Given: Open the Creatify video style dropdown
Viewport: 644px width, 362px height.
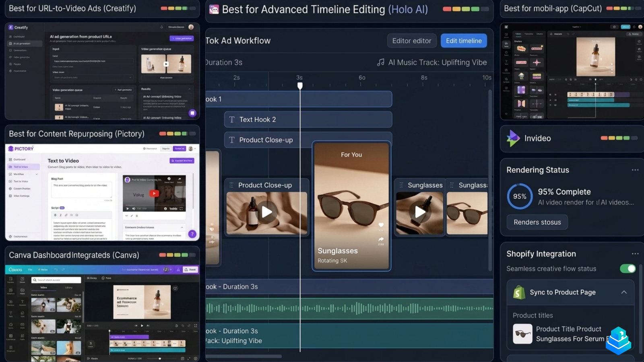Looking at the screenshot, I should coord(93,77).
